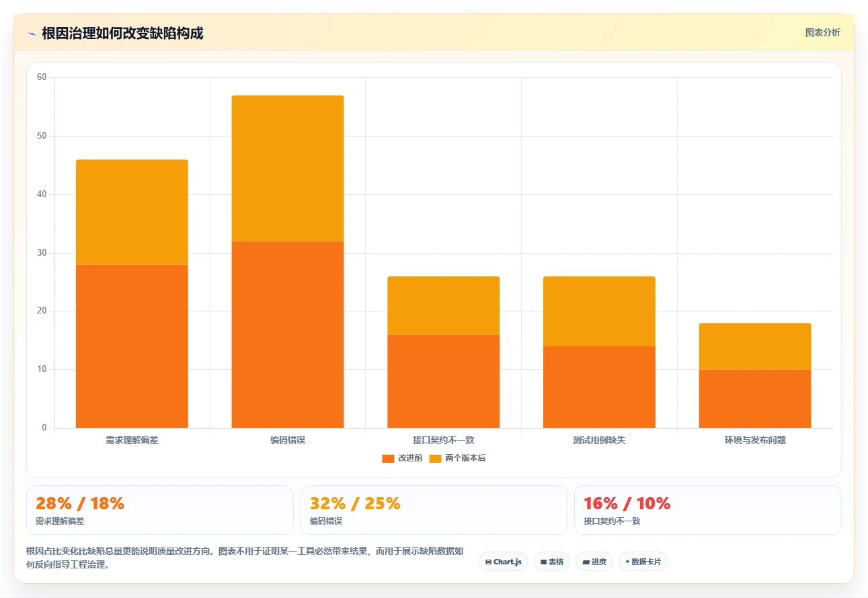Image resolution: width=868 pixels, height=598 pixels.
Task: Click the 两个版本后 segment for 接口契约不一致
Action: [444, 305]
